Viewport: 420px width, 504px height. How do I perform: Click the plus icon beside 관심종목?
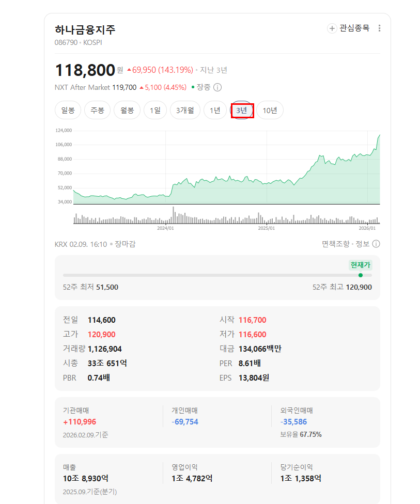tap(332, 28)
